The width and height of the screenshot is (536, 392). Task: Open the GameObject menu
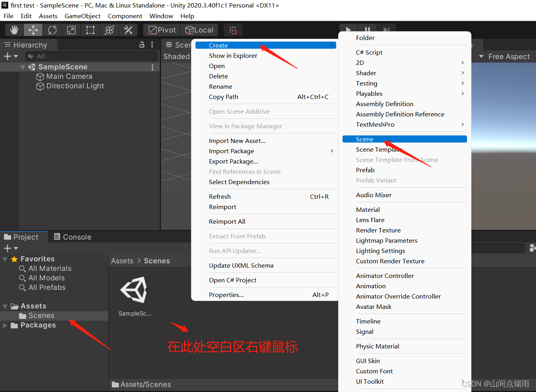click(82, 16)
